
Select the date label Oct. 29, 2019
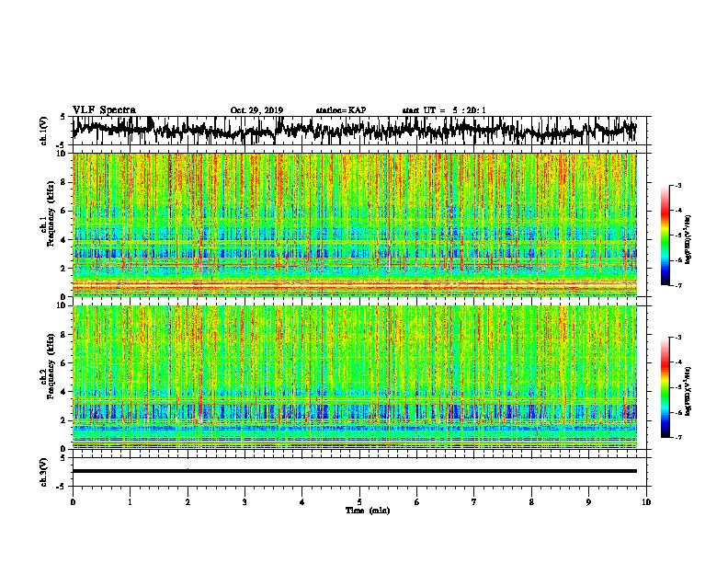256,110
